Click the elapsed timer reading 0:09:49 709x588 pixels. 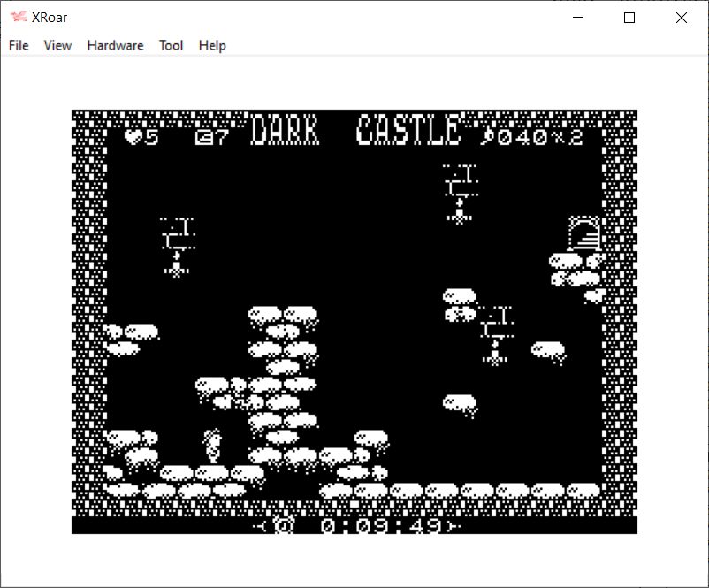382,526
